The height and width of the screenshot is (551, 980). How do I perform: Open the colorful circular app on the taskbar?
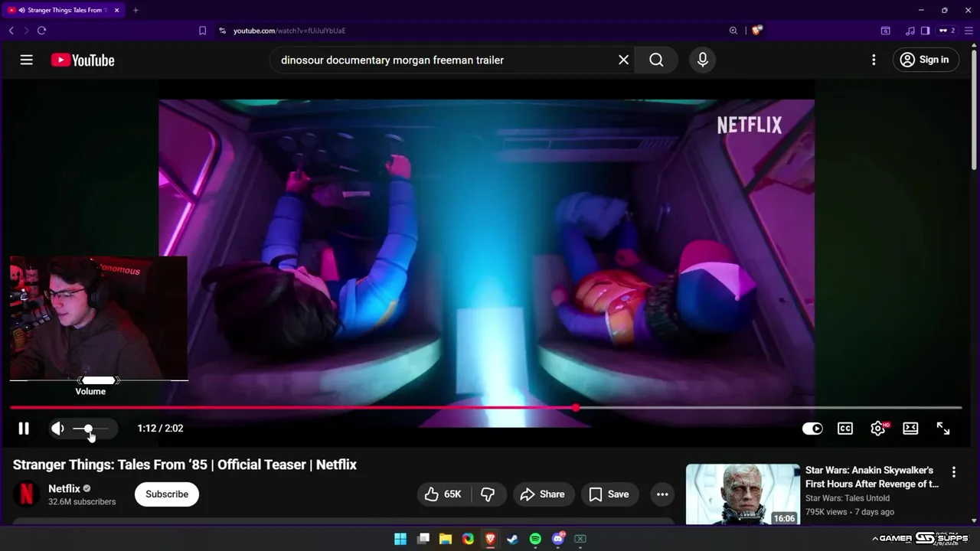click(468, 539)
